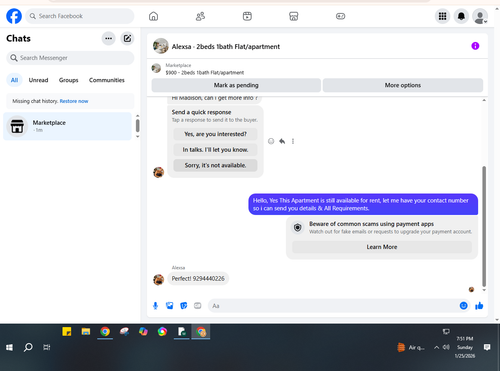500x371 pixels.
Task: Click the shield icon in scam warning
Action: [x=298, y=228]
